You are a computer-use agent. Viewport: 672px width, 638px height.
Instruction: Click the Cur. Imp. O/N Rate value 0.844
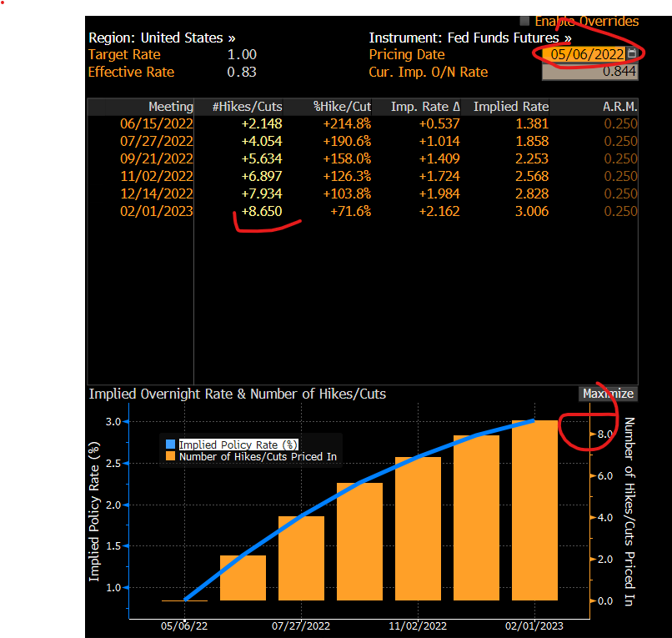tap(589, 72)
